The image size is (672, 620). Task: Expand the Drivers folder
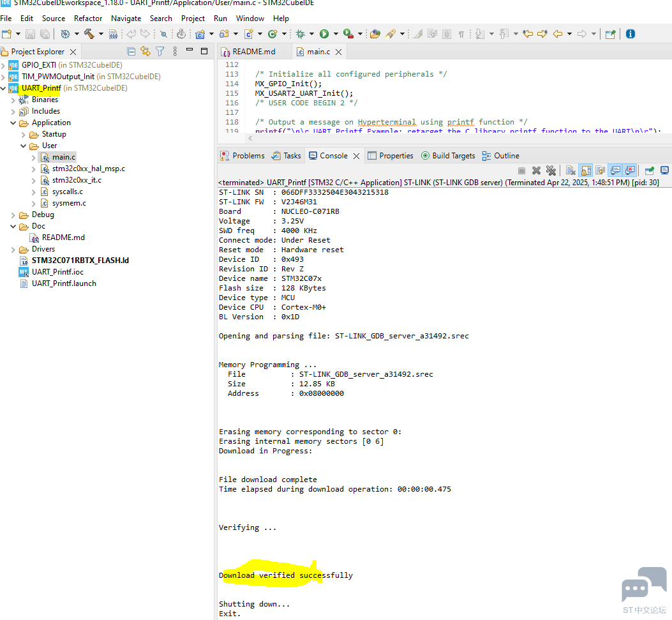coord(13,250)
